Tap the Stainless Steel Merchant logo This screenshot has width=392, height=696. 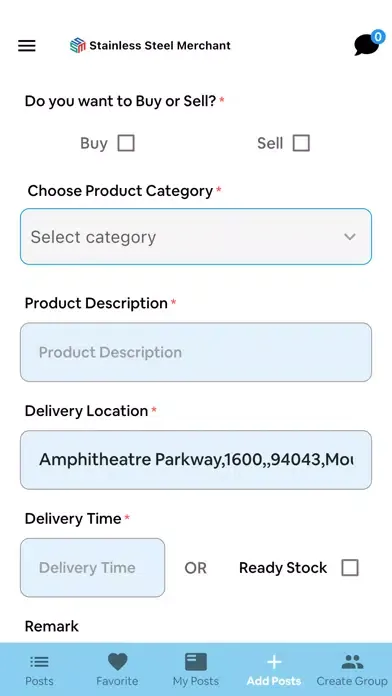(78, 45)
